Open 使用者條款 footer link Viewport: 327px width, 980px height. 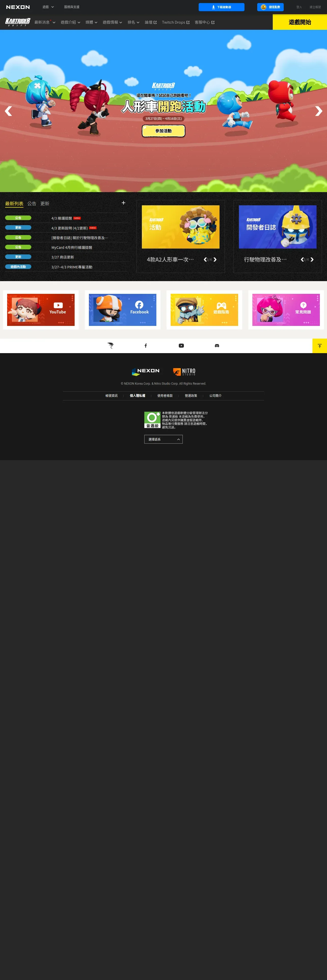pyautogui.click(x=165, y=396)
